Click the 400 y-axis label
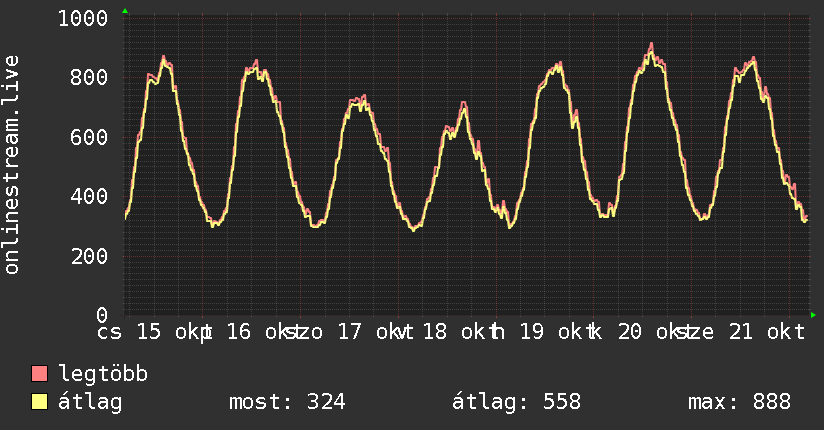This screenshot has width=824, height=430. pyautogui.click(x=89, y=197)
